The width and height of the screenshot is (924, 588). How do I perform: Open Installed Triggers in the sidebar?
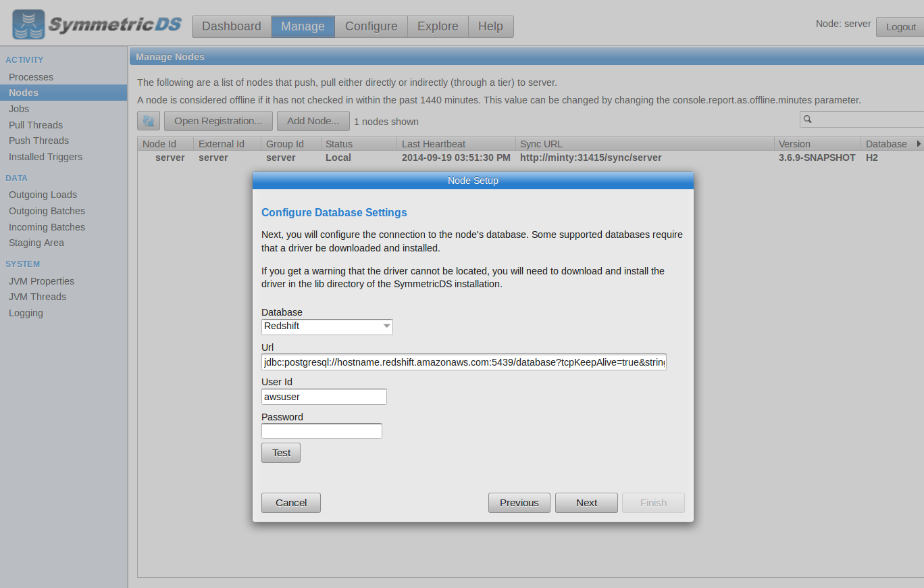pos(45,157)
